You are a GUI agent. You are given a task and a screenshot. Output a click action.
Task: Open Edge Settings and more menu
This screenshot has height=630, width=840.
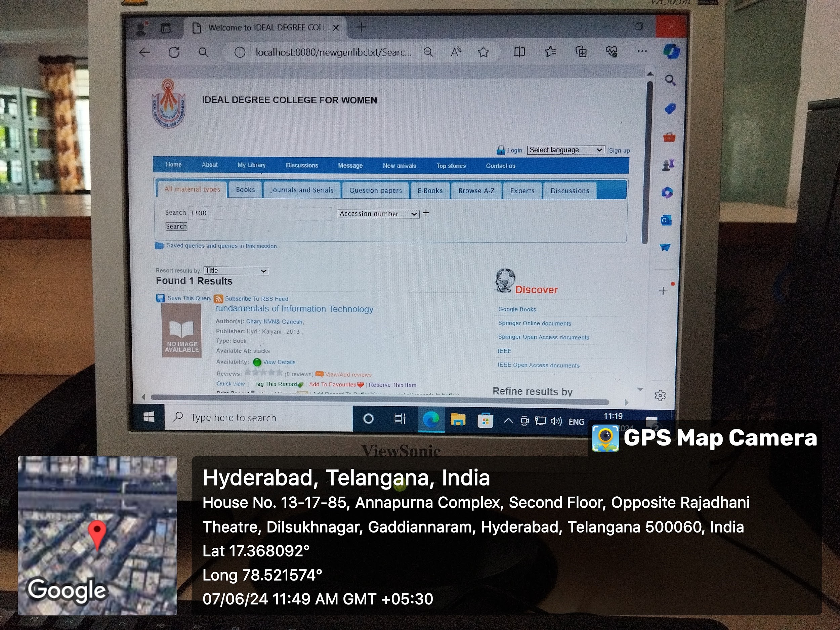pyautogui.click(x=642, y=51)
